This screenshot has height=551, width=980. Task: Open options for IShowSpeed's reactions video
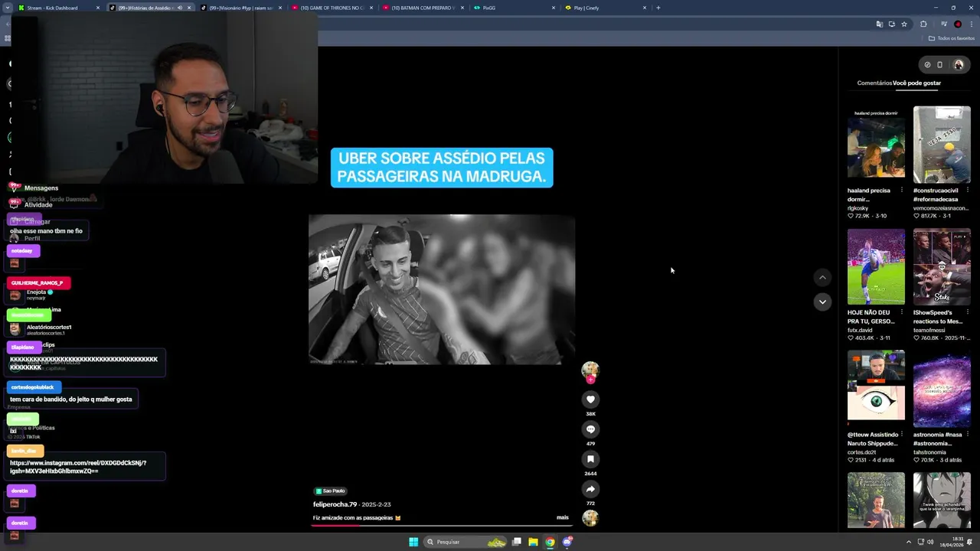(967, 312)
